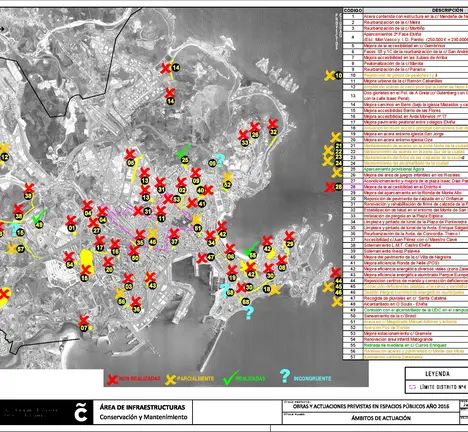Click the 'ÁREA DE INFRAESTRUCTURAS' title text
This screenshot has width=468, height=432.
coord(142,407)
